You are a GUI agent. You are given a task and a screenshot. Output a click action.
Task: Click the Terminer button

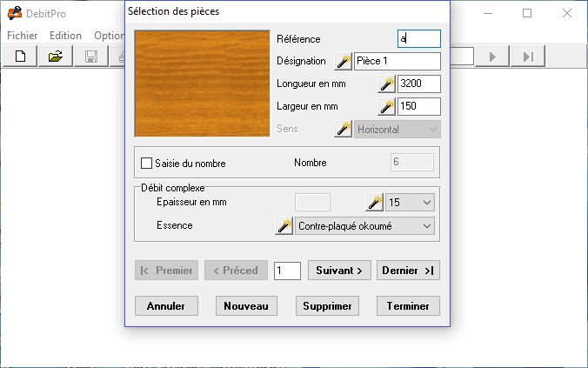point(408,305)
